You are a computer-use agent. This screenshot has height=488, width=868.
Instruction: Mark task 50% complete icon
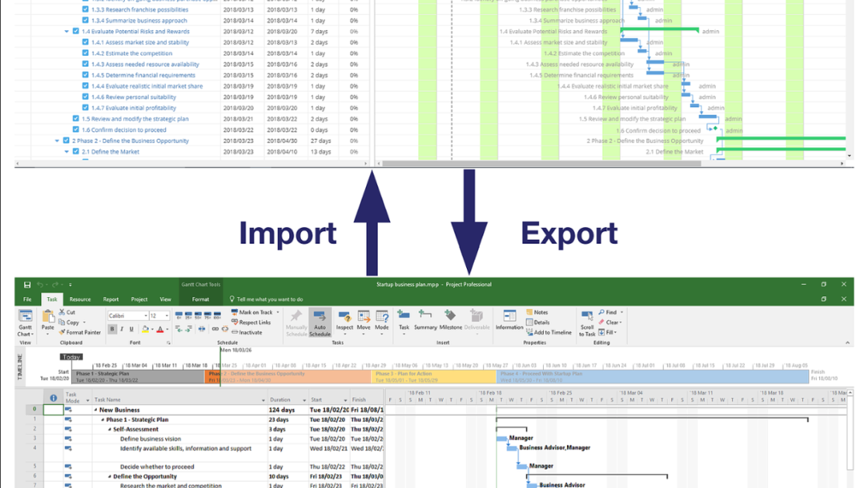(198, 316)
